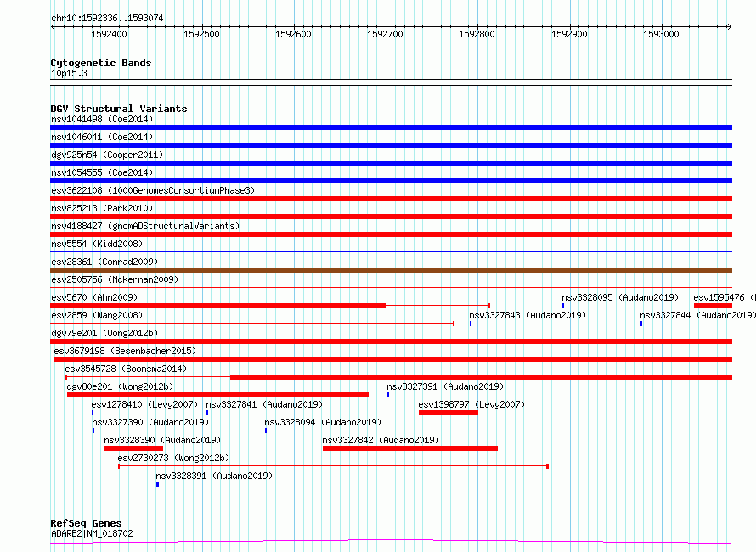Click the nsv825213 (Park2010) label
Image resolution: width=756 pixels, height=552 pixels.
[x=102, y=208]
